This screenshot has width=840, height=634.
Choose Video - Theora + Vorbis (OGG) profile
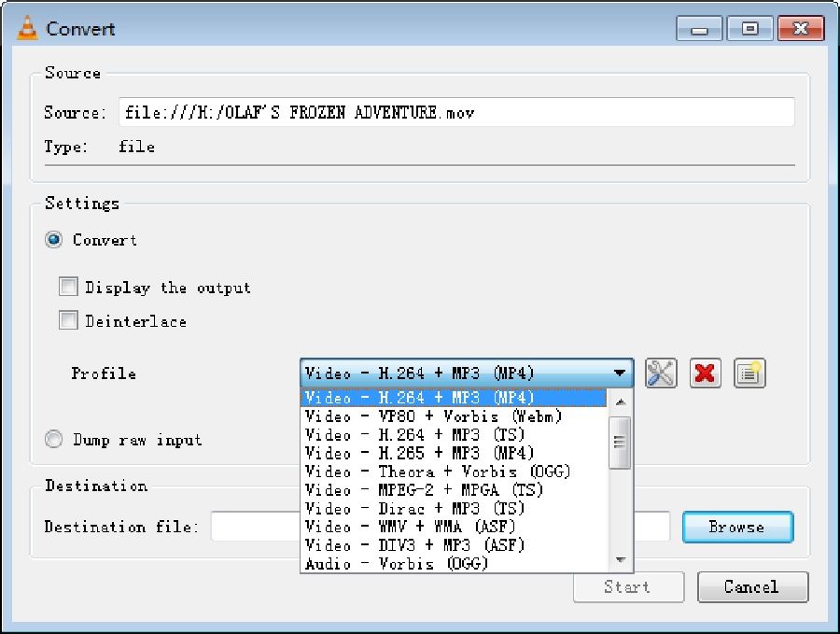455,472
